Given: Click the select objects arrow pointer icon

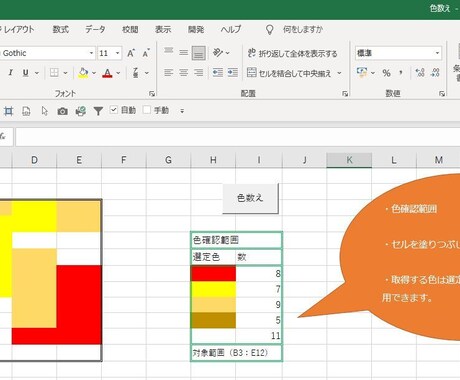Looking at the screenshot, I should click(45, 111).
